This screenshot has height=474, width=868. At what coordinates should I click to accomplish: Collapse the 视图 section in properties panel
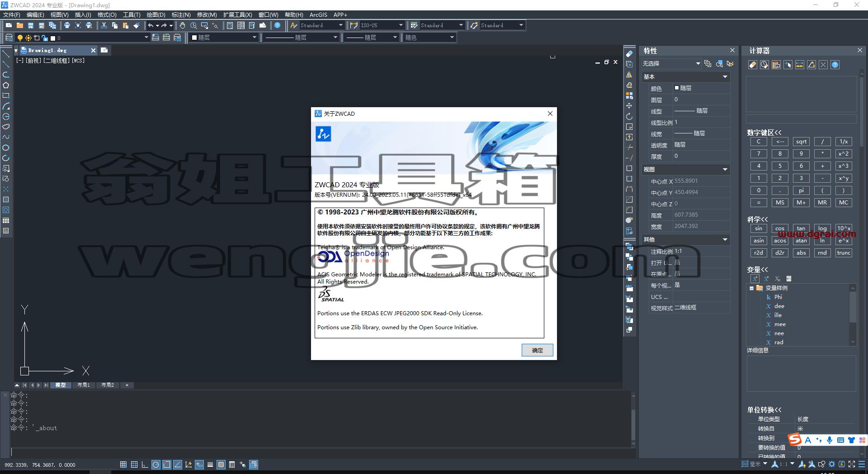click(x=725, y=170)
